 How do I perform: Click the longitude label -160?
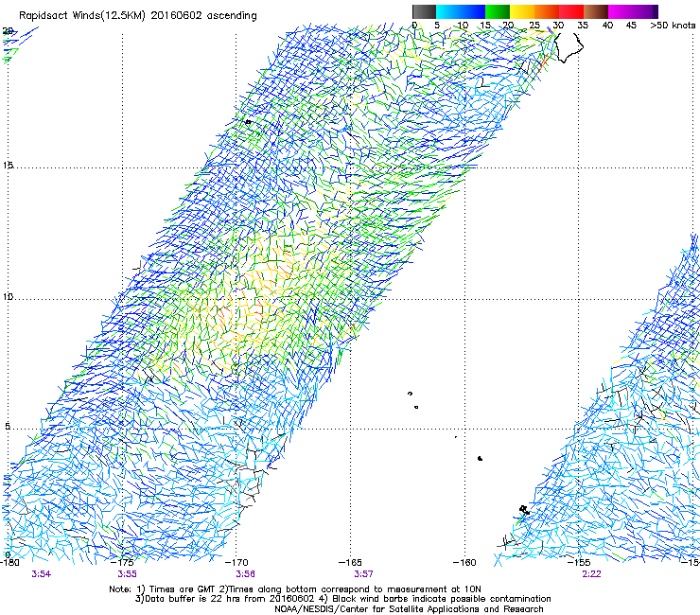464,562
